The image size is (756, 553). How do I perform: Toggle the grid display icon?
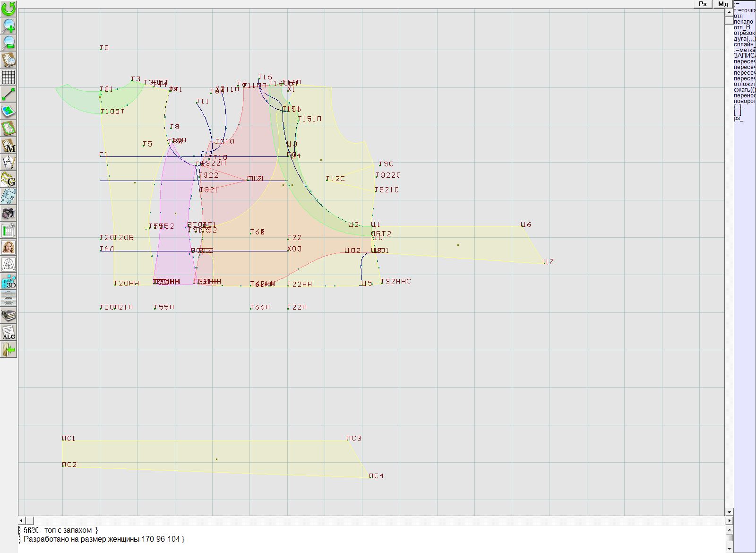tap(9, 77)
